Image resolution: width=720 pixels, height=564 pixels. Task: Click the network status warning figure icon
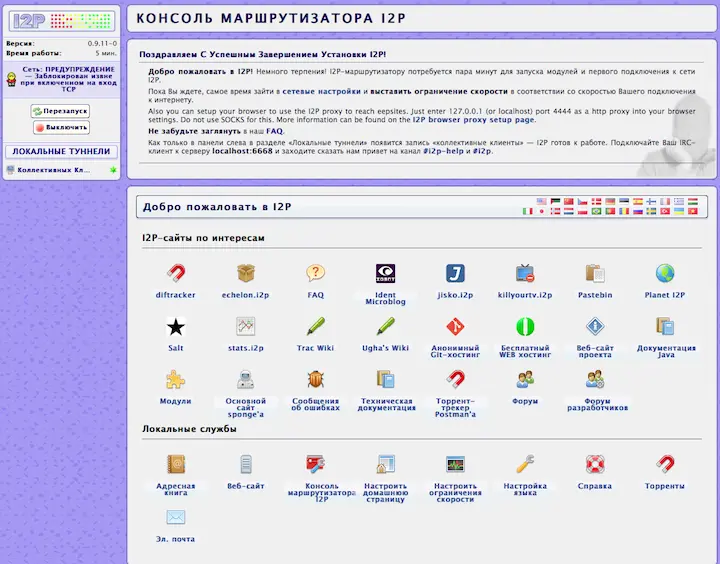tap(11, 79)
